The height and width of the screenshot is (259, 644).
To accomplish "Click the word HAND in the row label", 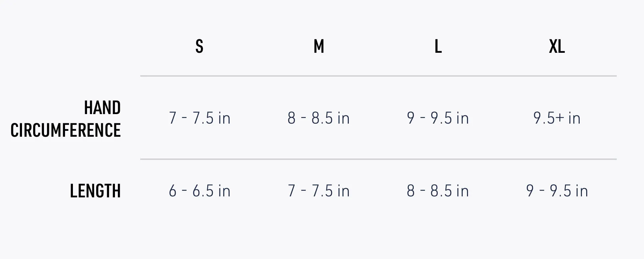I will pos(102,108).
